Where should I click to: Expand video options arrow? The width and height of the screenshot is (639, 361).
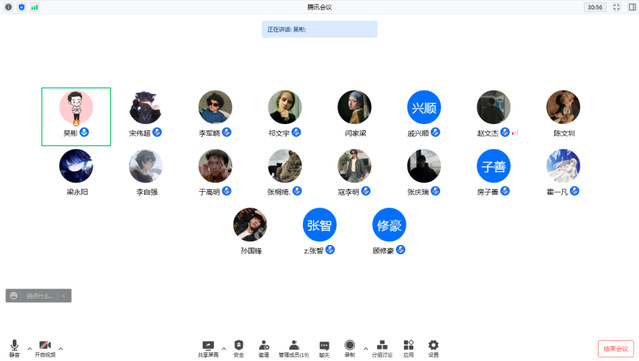[x=61, y=349]
